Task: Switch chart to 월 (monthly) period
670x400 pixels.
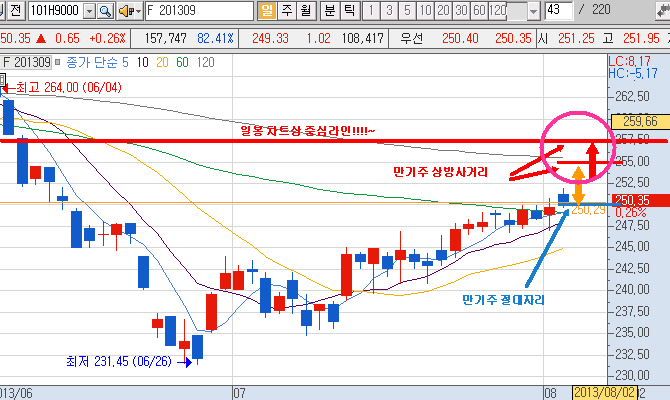Action: tap(304, 11)
